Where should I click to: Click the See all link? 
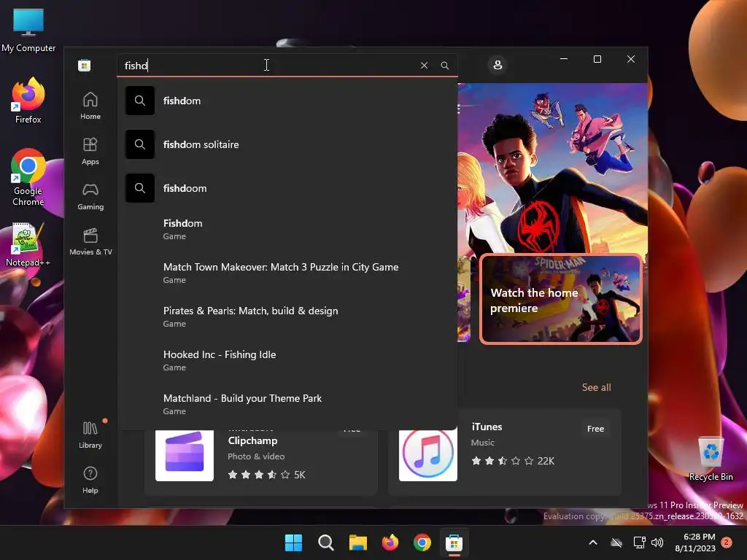coord(596,387)
